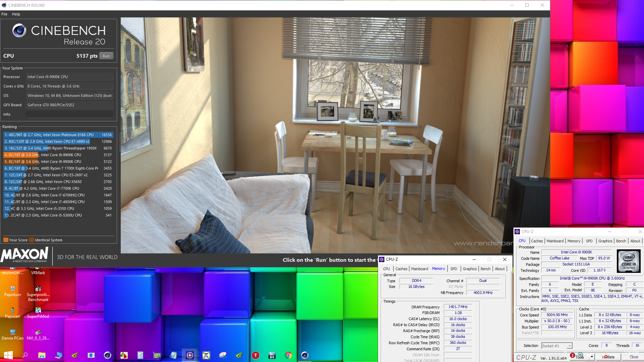Click the NB Frequency value 4003.9 MHz
This screenshot has height=362, width=644.
coord(483,293)
